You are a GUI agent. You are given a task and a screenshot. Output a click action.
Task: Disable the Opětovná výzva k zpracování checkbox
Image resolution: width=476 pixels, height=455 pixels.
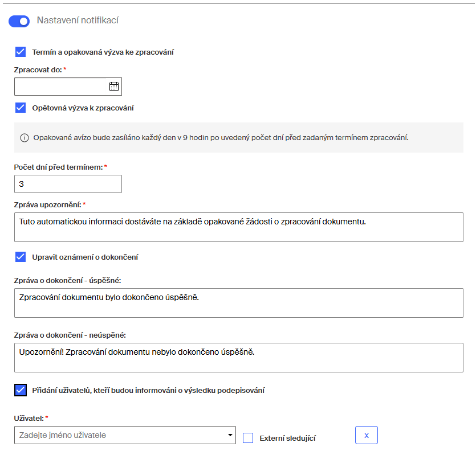pos(21,107)
